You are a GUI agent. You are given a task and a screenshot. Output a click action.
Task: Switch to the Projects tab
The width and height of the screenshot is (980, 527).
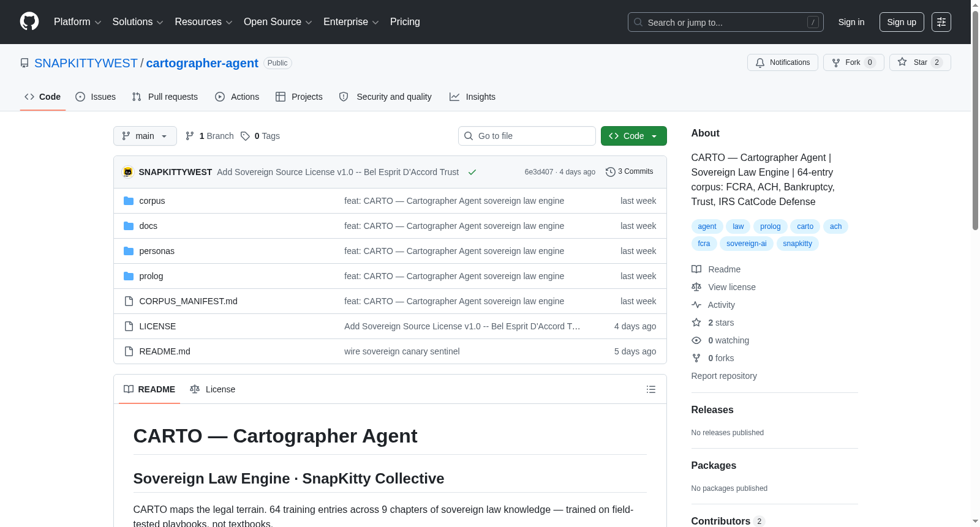pos(299,97)
